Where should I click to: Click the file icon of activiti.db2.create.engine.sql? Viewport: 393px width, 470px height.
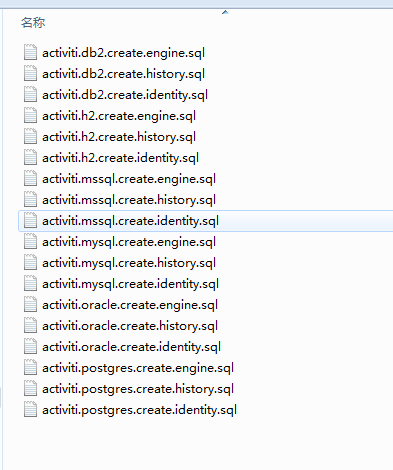[30, 53]
